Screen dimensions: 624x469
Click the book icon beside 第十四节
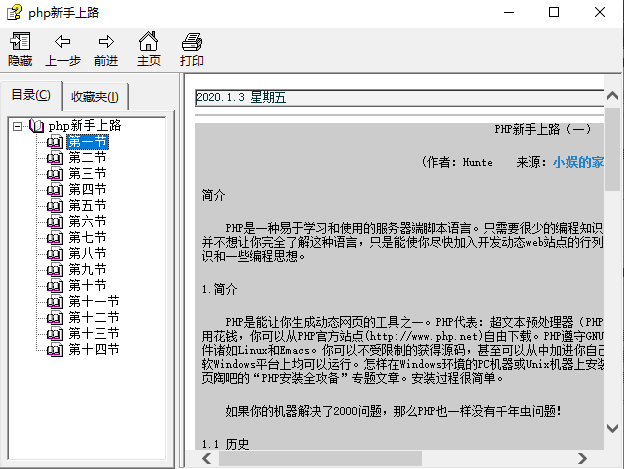[54, 350]
